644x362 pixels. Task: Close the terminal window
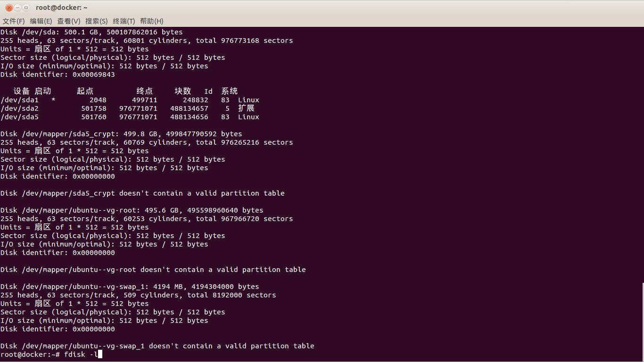pos(9,8)
